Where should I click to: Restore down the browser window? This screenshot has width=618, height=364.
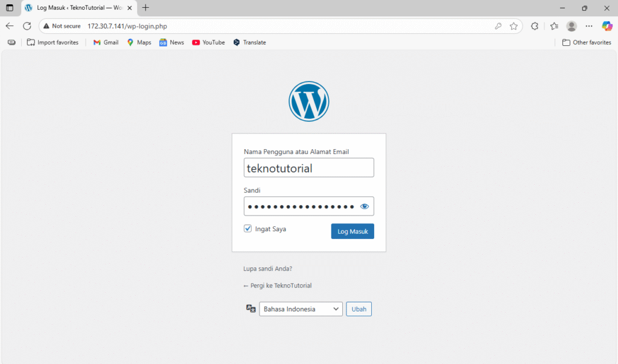coord(584,8)
